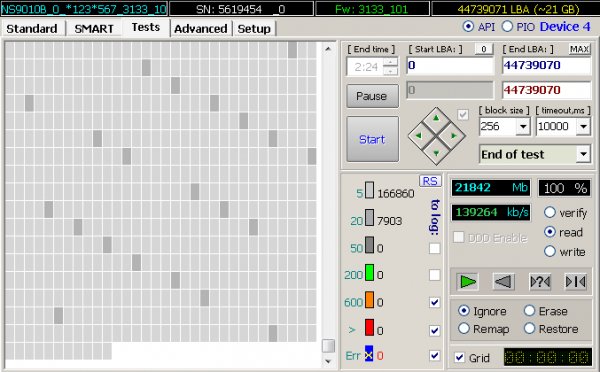Click the up arrow on navigation diamond
Screen dimensions: 600x372
tap(436, 118)
